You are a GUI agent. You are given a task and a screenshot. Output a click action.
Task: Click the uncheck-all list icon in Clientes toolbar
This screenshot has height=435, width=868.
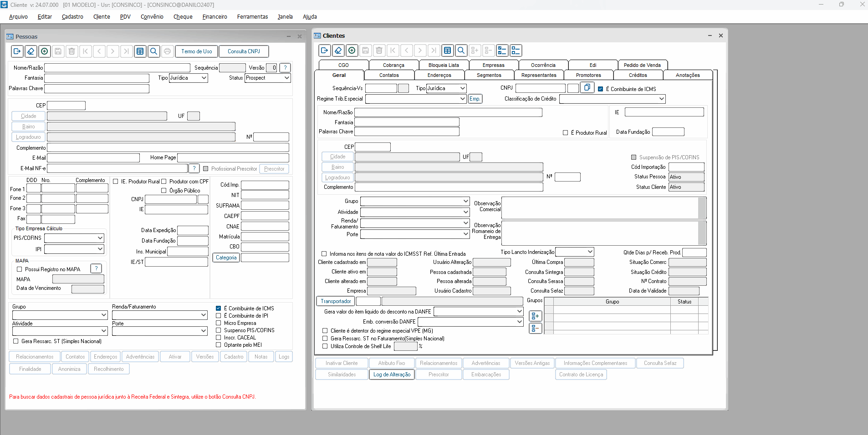tap(516, 51)
